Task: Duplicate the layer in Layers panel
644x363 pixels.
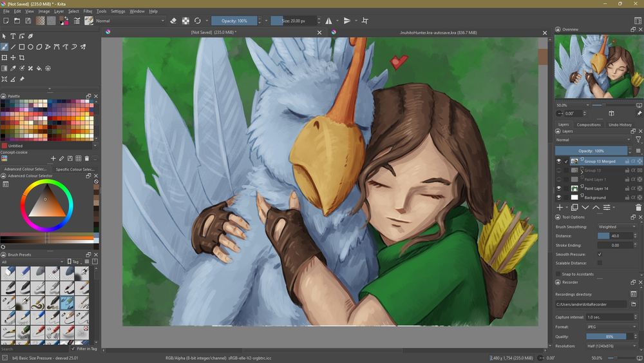Action: (x=574, y=208)
